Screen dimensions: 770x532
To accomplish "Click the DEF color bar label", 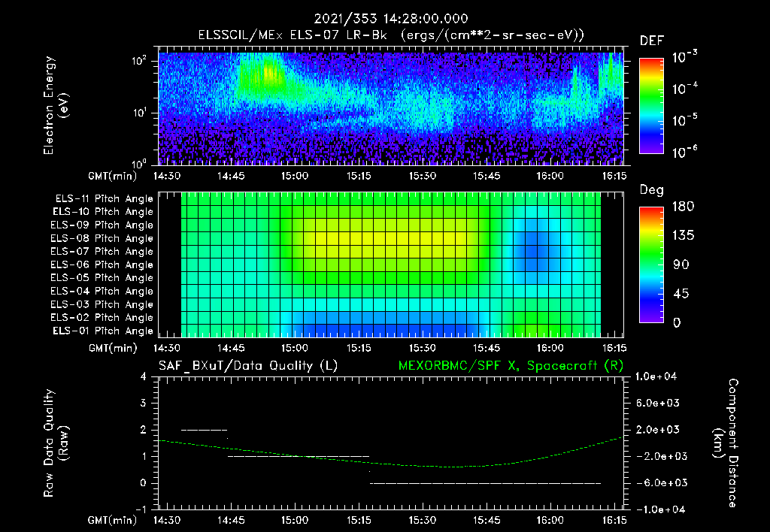I will pyautogui.click(x=652, y=41).
